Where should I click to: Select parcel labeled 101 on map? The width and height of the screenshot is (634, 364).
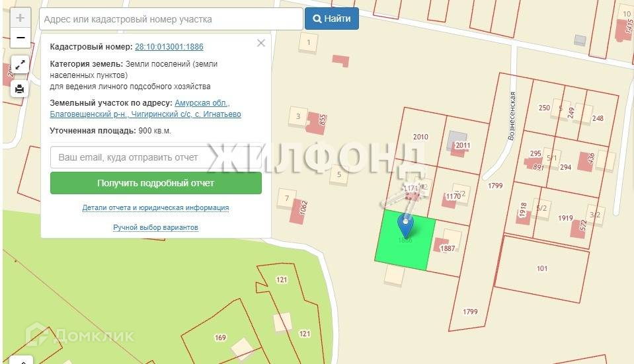(542, 269)
